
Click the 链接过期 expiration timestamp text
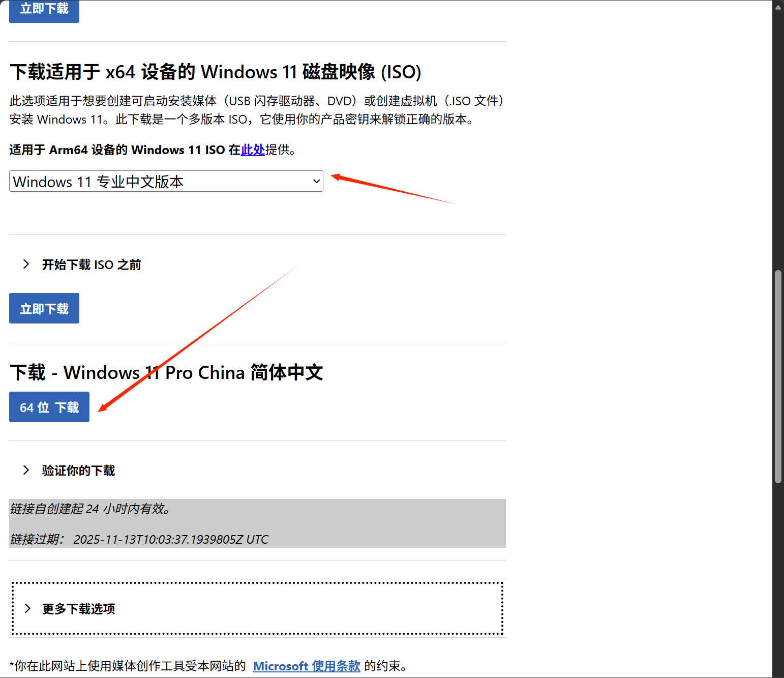[x=170, y=539]
